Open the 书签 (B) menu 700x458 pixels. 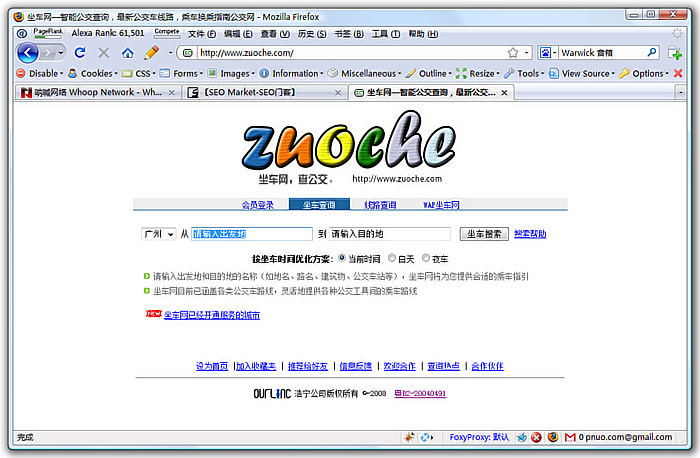tap(349, 34)
